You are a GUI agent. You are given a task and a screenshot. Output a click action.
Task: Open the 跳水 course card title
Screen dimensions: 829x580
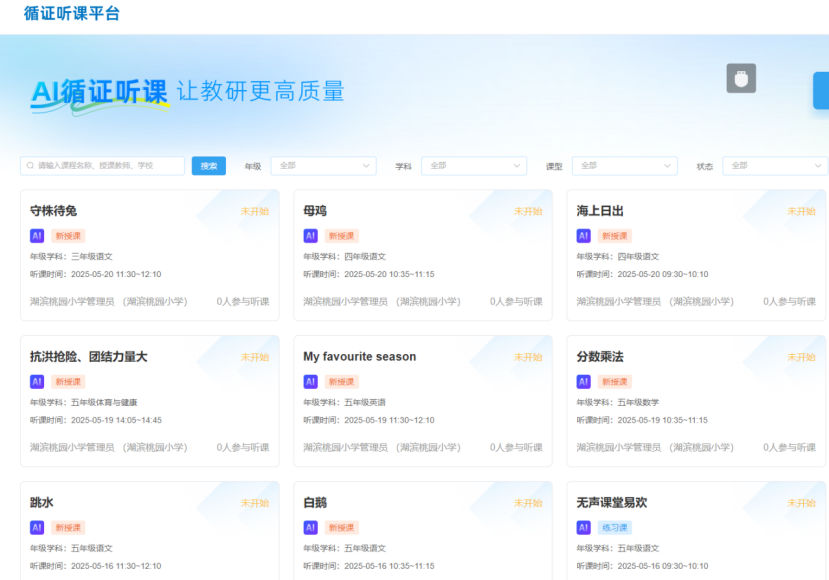(42, 503)
